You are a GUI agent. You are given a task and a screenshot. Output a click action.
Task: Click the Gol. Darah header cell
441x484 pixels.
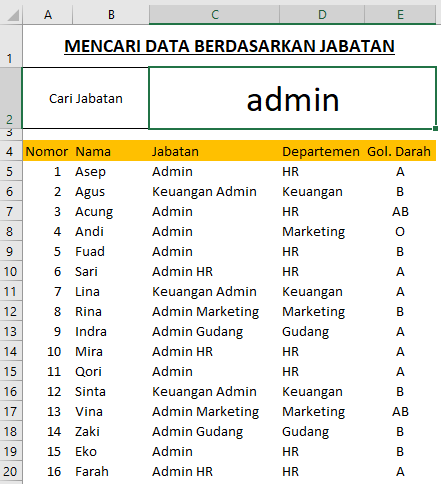point(400,151)
